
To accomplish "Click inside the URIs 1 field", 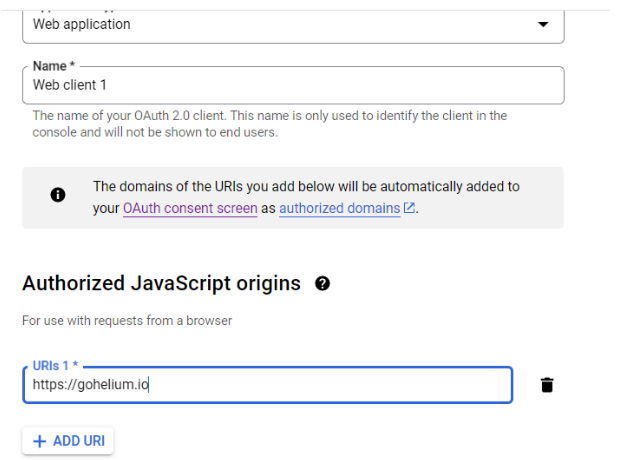I will tap(268, 385).
